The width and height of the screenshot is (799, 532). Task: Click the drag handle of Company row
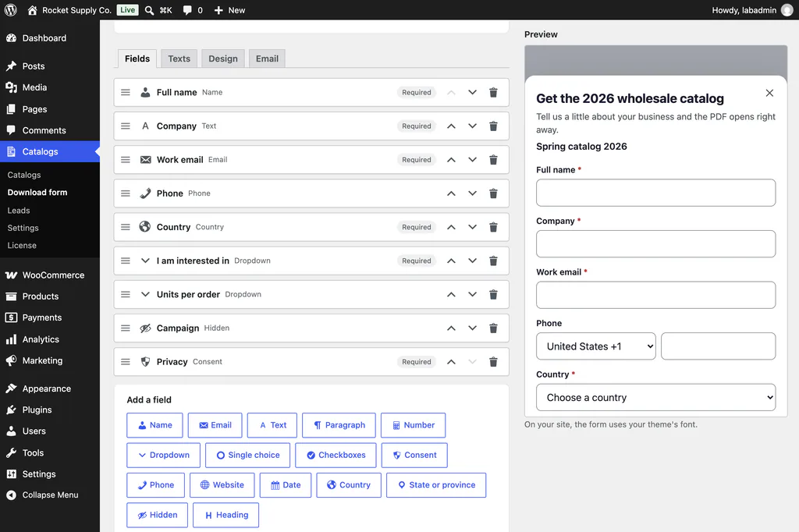pyautogui.click(x=126, y=126)
